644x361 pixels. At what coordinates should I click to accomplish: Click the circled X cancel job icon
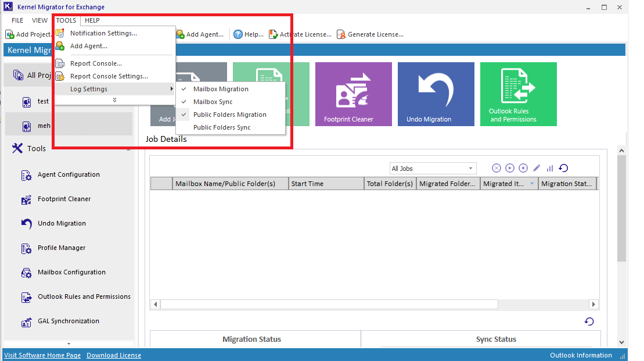point(497,168)
